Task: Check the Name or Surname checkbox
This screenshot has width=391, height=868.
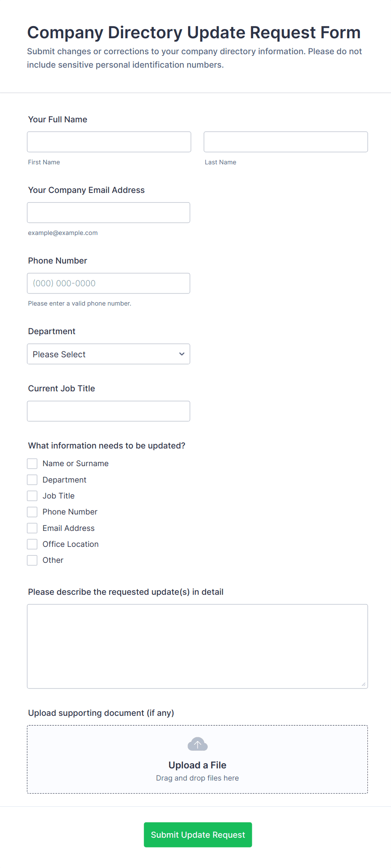Action: 32,464
